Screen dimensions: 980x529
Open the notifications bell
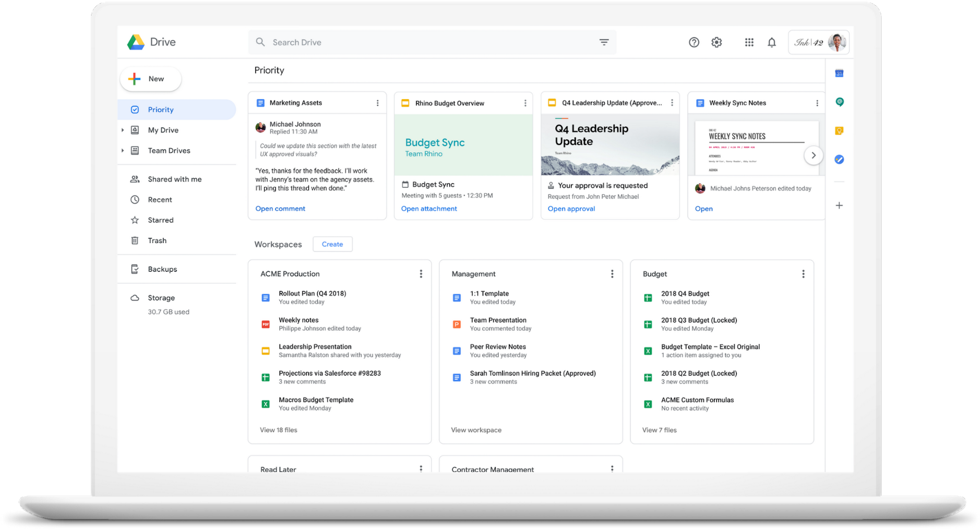(771, 43)
